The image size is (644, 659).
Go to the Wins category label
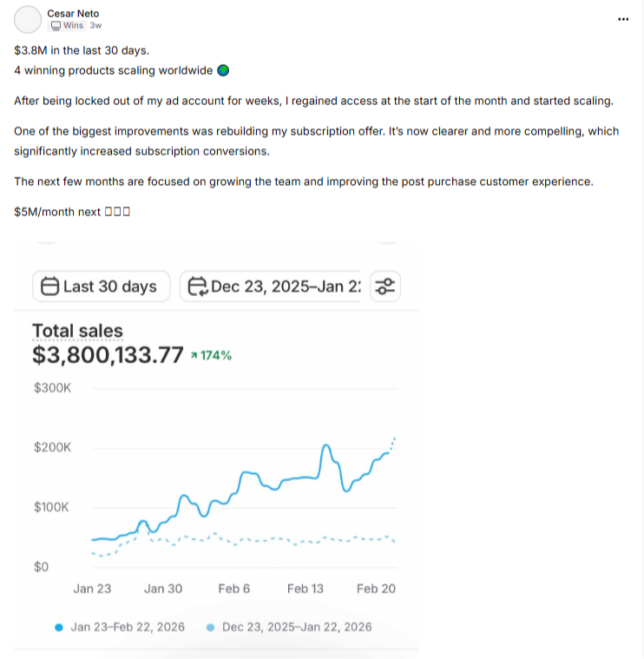coord(74,26)
